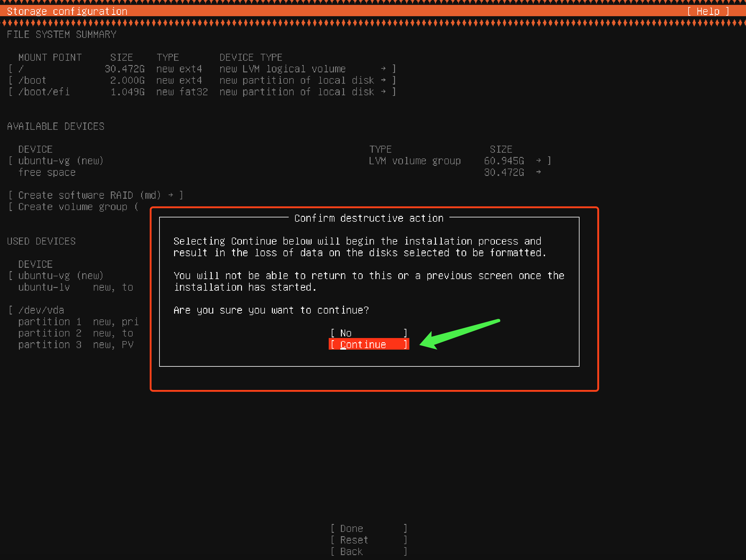Expand the /boot/efi row arrow
The image size is (746, 560).
coord(383,92)
